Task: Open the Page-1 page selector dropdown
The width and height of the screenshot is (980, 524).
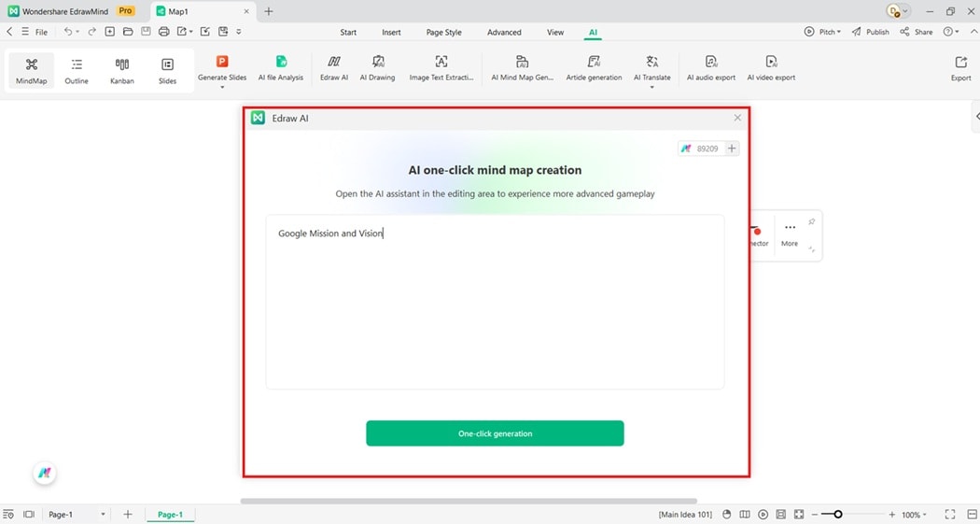Action: [103, 515]
